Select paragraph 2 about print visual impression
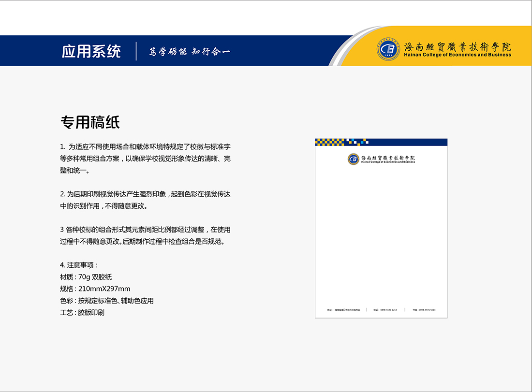The image size is (532, 392). point(145,200)
